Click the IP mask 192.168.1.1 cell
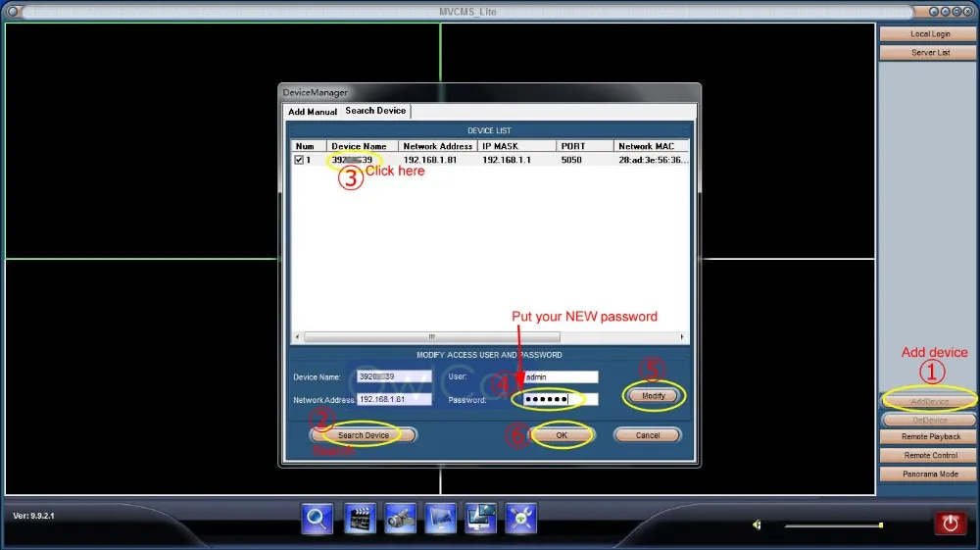 point(507,160)
